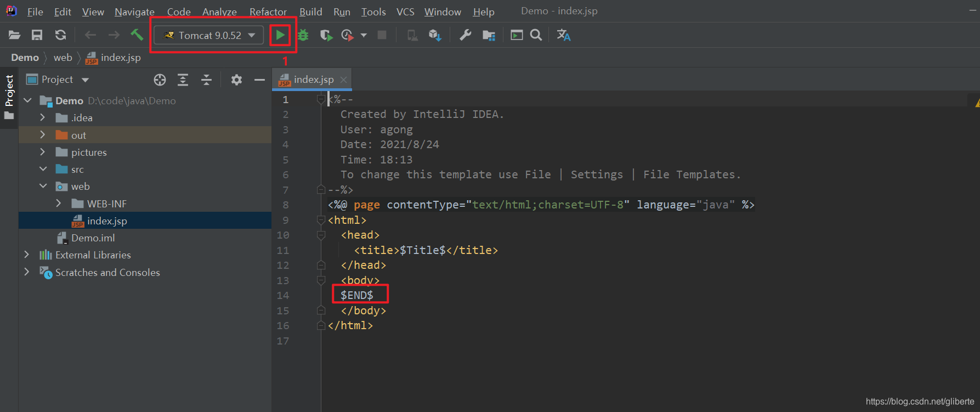Screen dimensions: 980x412
Task: Navigate back with left arrow
Action: (90, 35)
